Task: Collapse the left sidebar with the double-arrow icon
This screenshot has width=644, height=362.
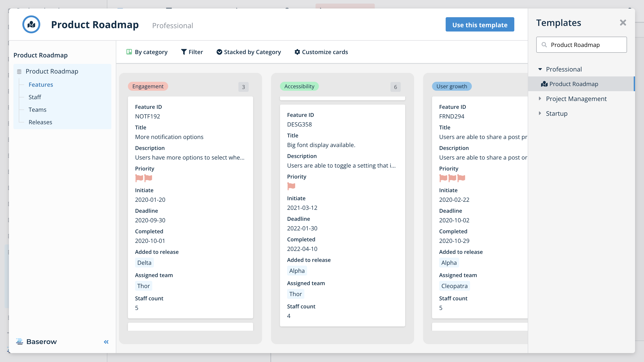Action: coord(106,342)
